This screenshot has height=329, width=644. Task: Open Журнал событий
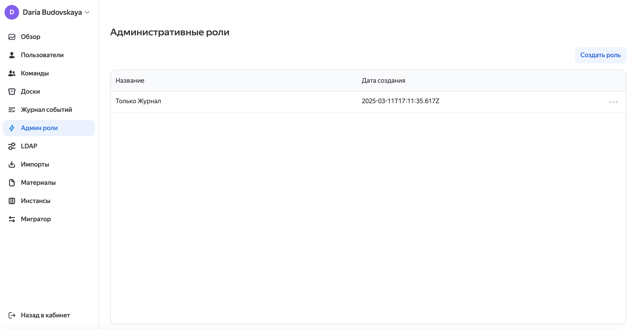point(49,110)
